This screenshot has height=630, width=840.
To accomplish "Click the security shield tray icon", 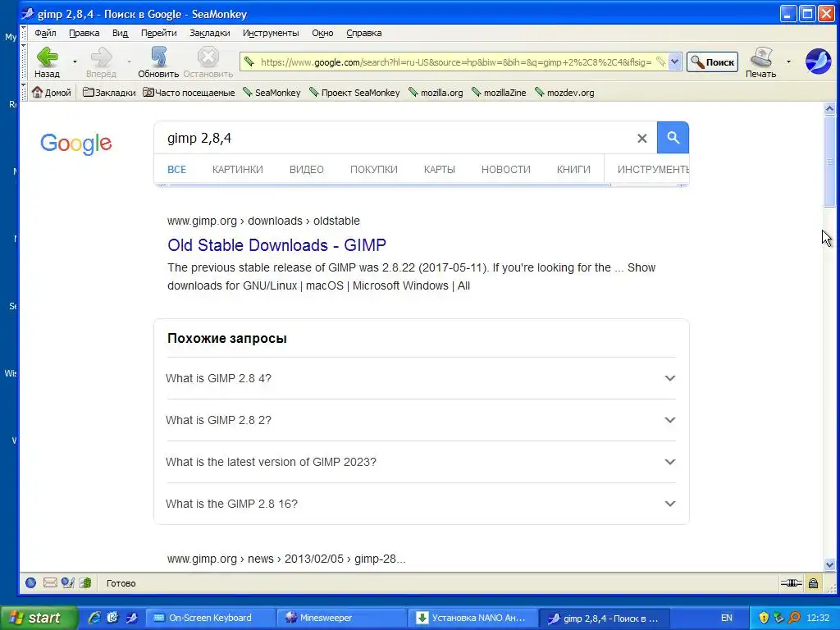I will click(764, 618).
